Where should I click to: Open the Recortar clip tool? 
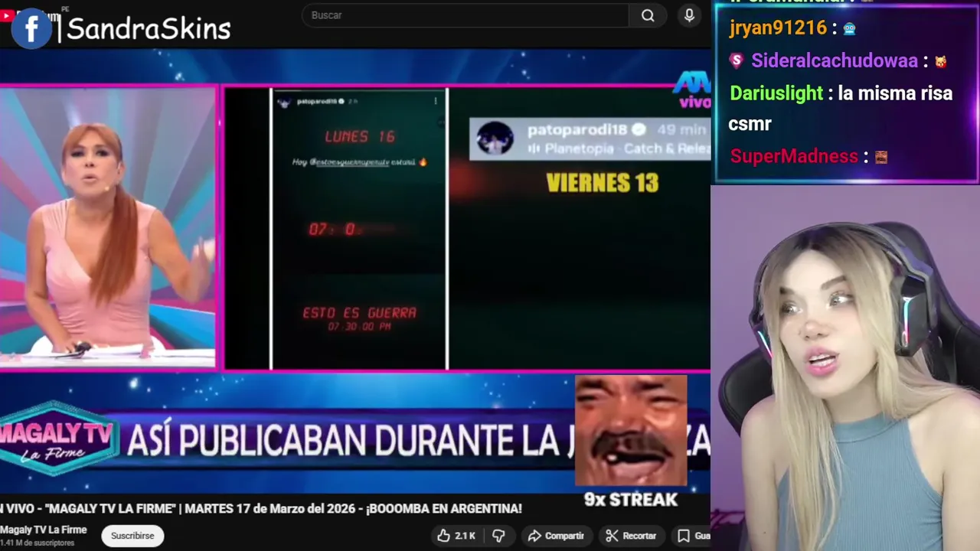coord(631,536)
